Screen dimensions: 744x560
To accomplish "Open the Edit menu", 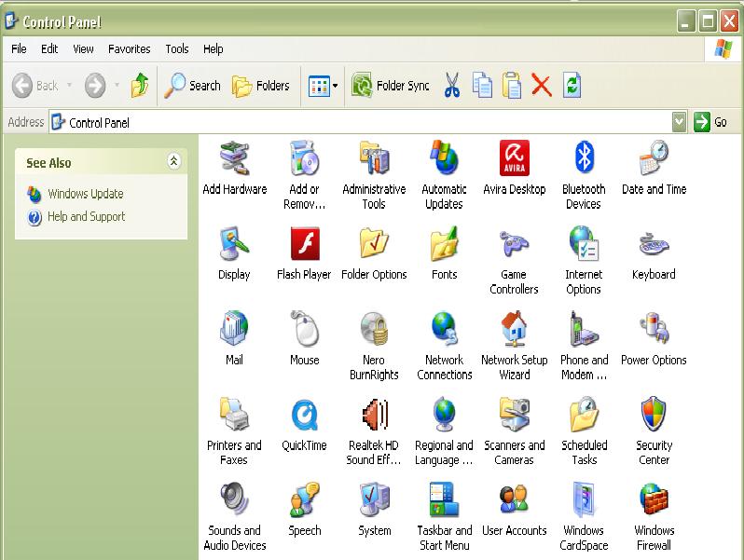I will pyautogui.click(x=49, y=48).
